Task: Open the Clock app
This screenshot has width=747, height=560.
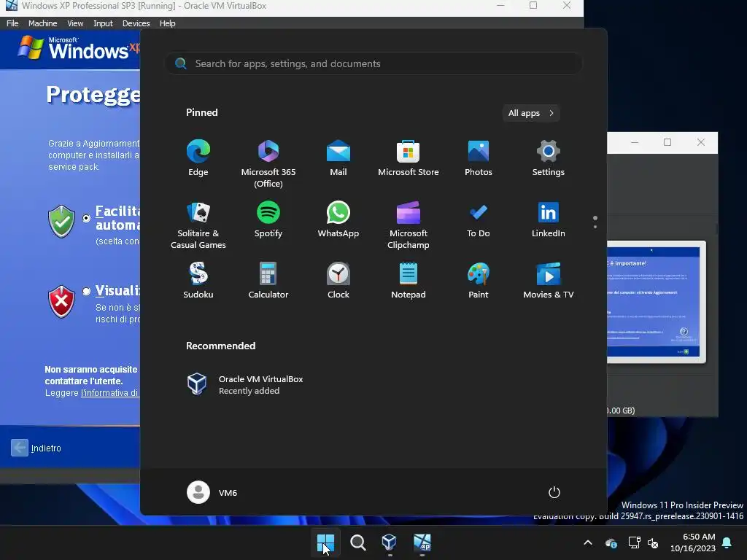Action: 338,281
